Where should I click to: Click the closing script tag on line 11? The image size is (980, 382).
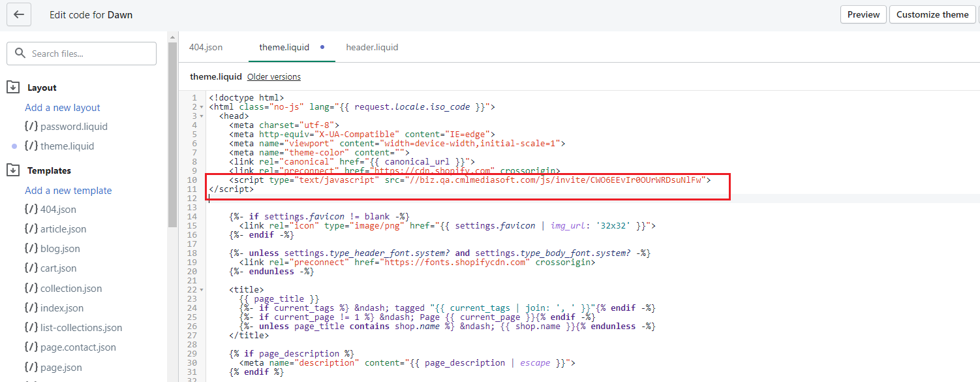click(231, 189)
